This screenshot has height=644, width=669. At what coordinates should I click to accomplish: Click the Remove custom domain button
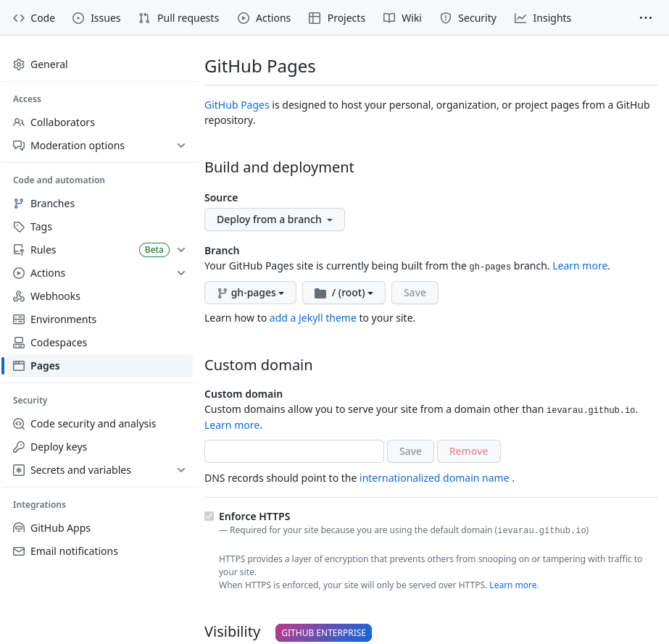tap(468, 451)
